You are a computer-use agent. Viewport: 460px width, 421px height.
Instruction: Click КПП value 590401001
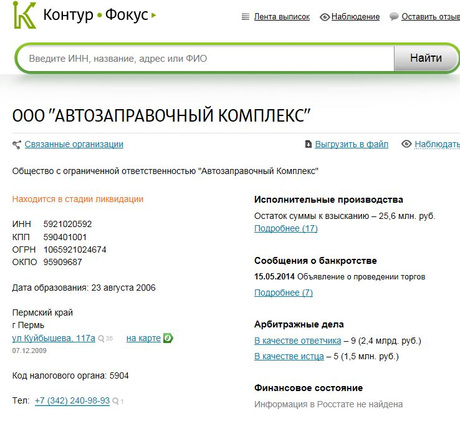(65, 237)
